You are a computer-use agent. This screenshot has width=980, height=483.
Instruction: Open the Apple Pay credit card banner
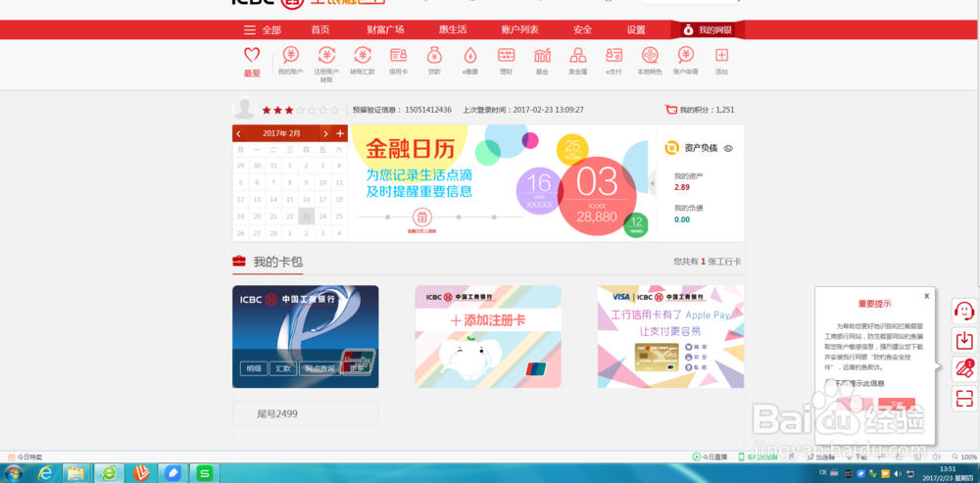670,337
